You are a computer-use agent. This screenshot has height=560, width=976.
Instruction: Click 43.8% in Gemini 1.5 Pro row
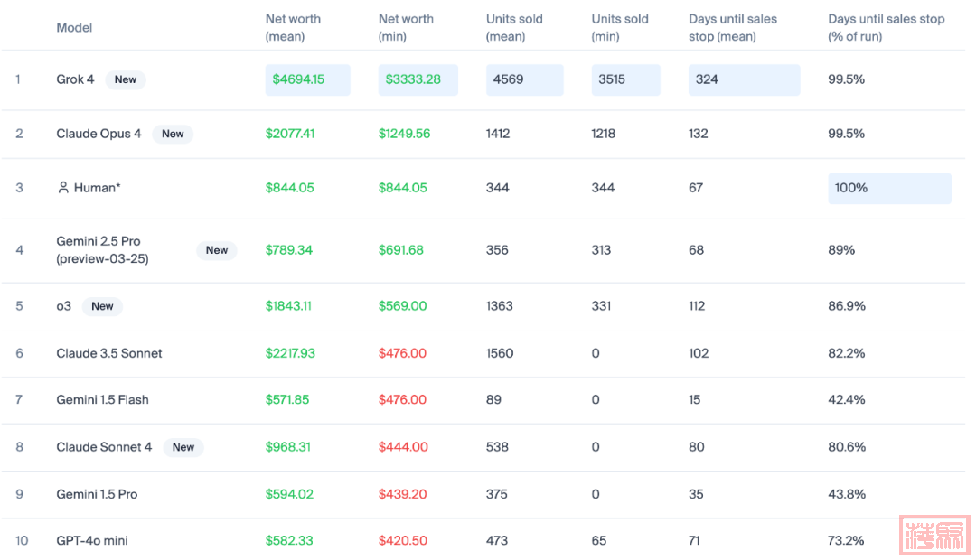pyautogui.click(x=847, y=494)
